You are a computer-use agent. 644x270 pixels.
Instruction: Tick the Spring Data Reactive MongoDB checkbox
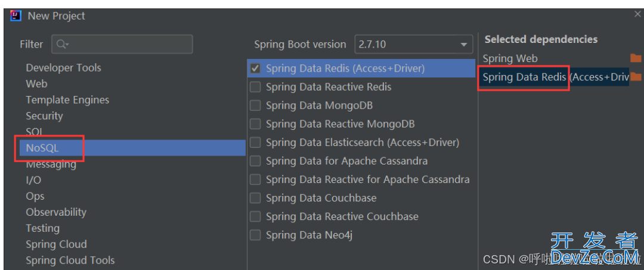coord(255,124)
